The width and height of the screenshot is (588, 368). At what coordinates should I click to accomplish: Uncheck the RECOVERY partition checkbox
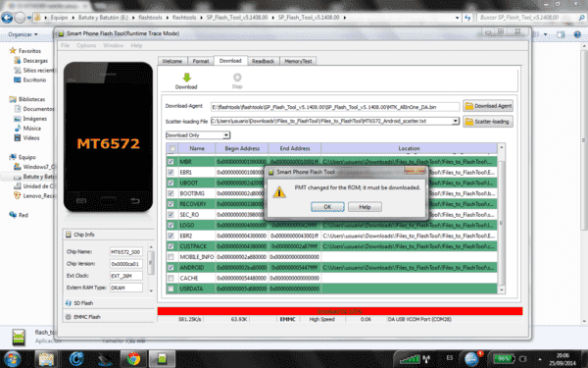point(171,204)
